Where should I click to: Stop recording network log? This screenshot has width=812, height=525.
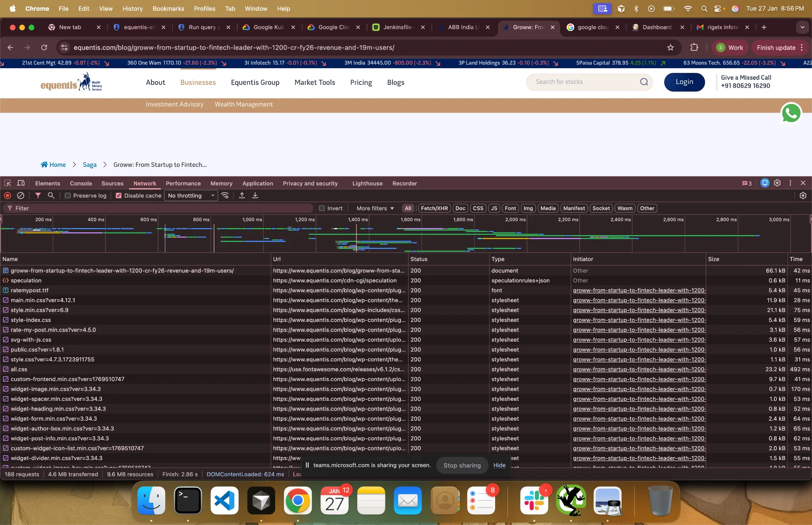(x=8, y=195)
